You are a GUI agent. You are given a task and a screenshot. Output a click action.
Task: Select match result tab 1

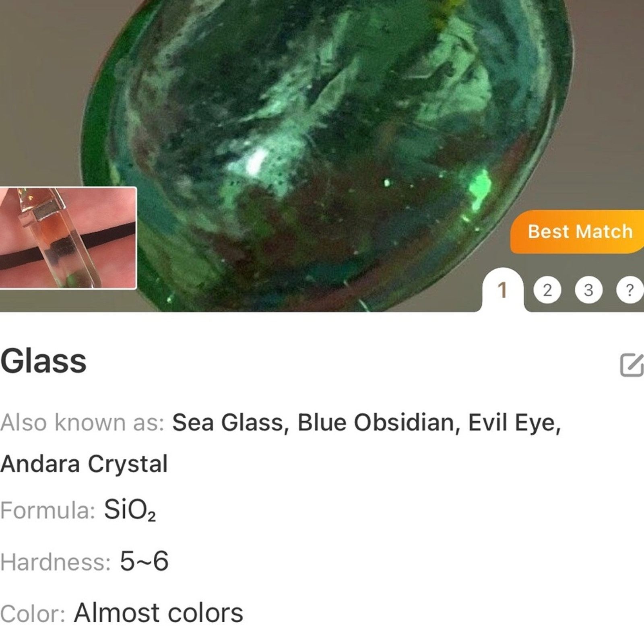coord(502,290)
